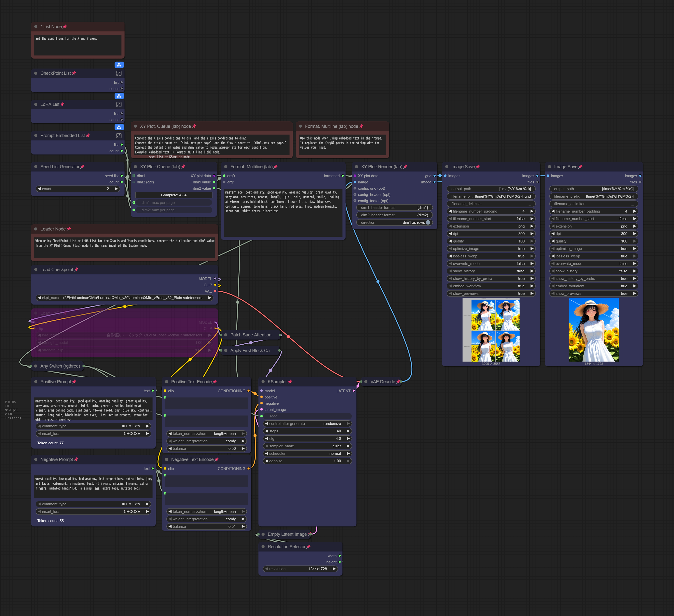Click the KSampler cfg value slider
674x616 pixels.
(307, 438)
